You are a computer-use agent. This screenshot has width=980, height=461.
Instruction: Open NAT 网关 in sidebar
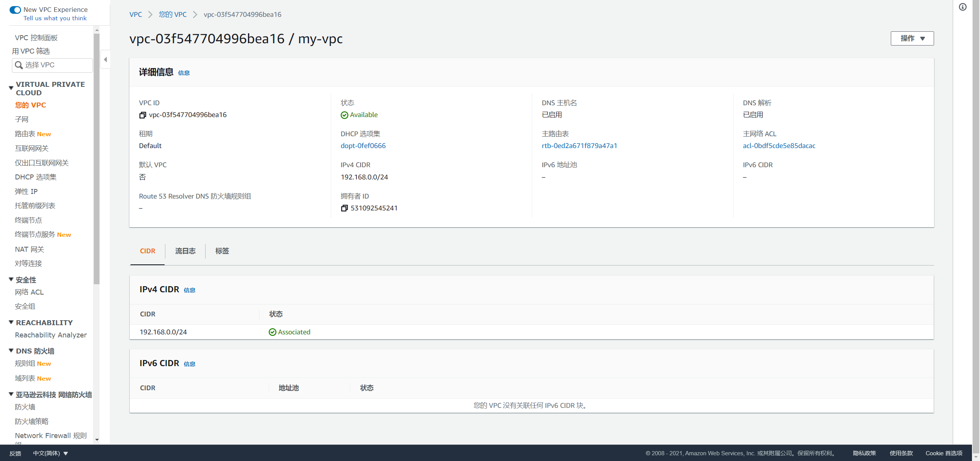pyautogui.click(x=30, y=249)
